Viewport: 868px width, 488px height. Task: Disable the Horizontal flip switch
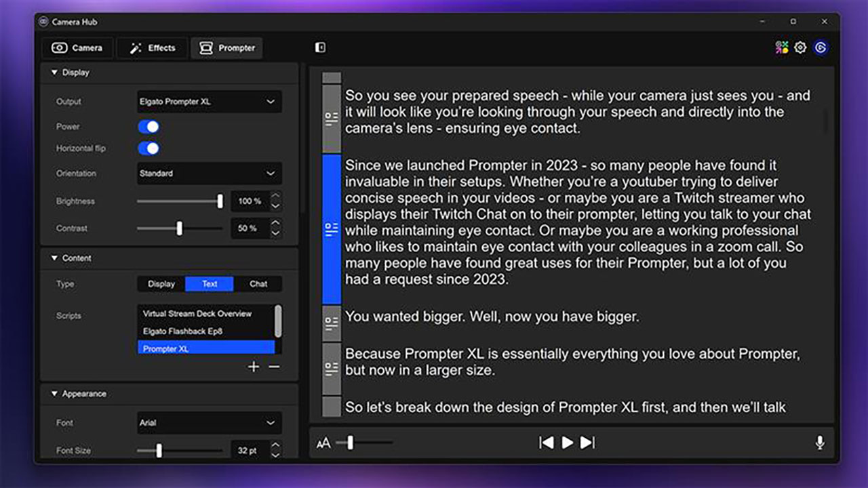tap(148, 148)
